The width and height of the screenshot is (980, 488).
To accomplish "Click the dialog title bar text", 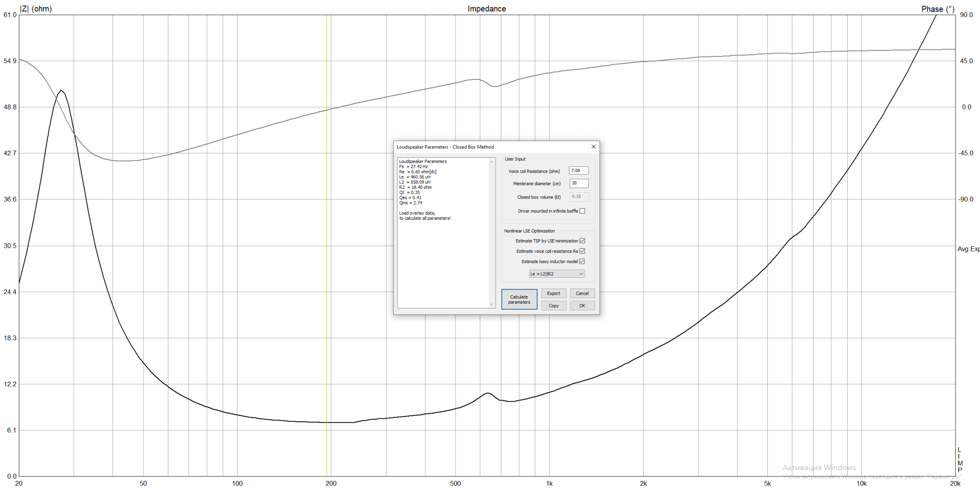I will tap(445, 147).
